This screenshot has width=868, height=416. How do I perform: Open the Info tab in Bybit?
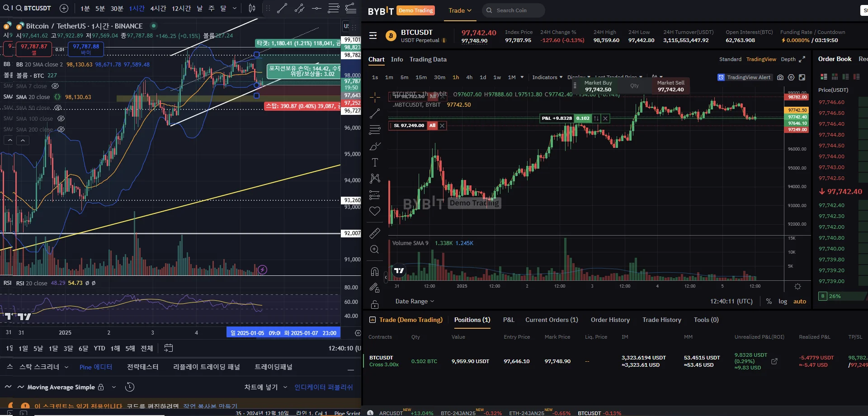[397, 59]
